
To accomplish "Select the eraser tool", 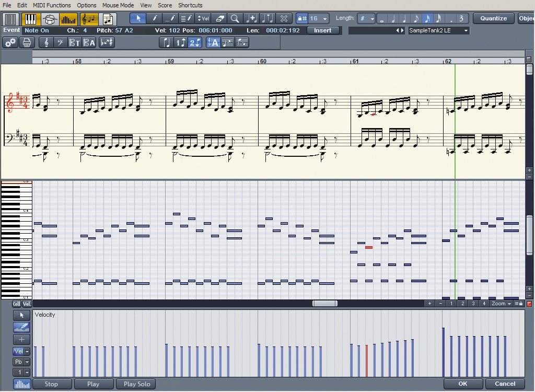I will [219, 18].
